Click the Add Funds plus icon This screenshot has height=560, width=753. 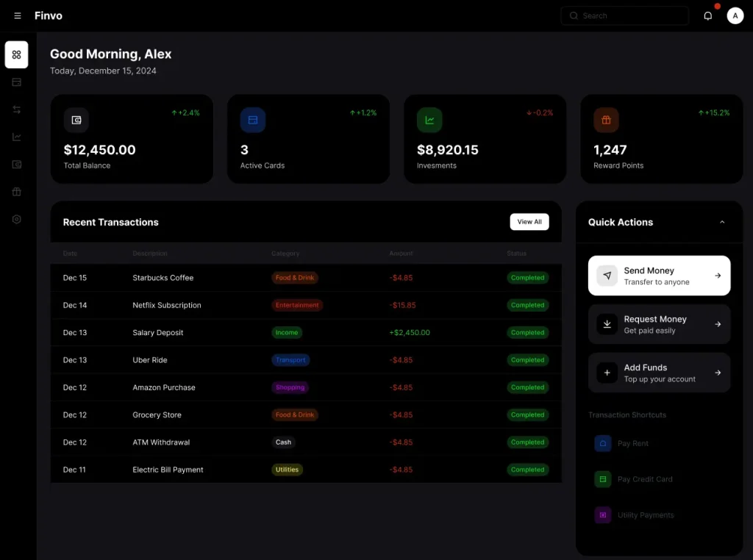[x=607, y=373]
